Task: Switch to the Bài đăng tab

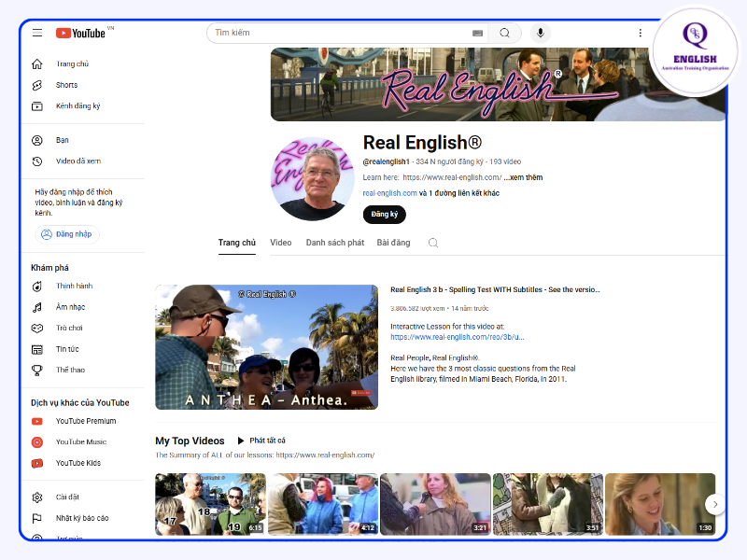Action: pyautogui.click(x=393, y=243)
